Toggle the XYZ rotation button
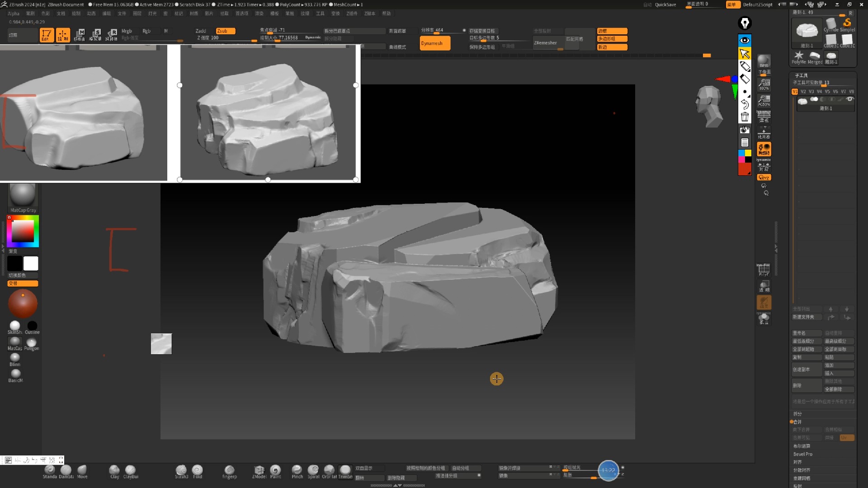Image resolution: width=868 pixels, height=488 pixels. [764, 178]
